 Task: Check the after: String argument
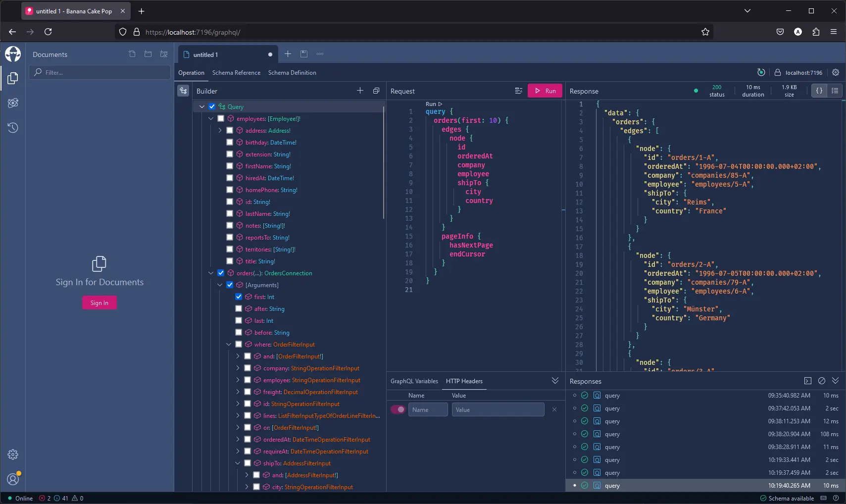click(239, 308)
